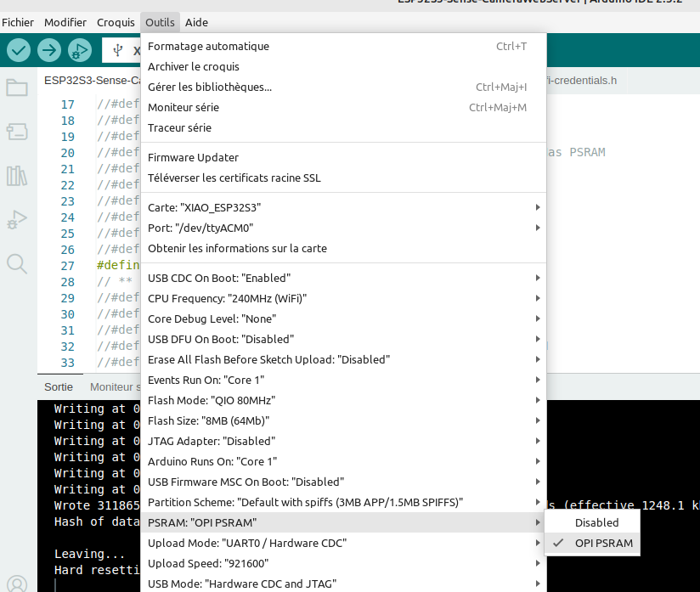Switch to the Sortie output tab

pos(59,387)
